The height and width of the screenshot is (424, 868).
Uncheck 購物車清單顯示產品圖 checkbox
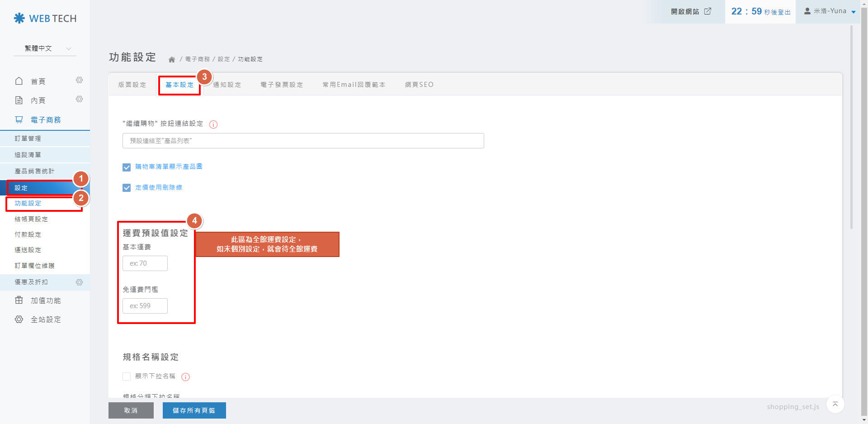127,167
